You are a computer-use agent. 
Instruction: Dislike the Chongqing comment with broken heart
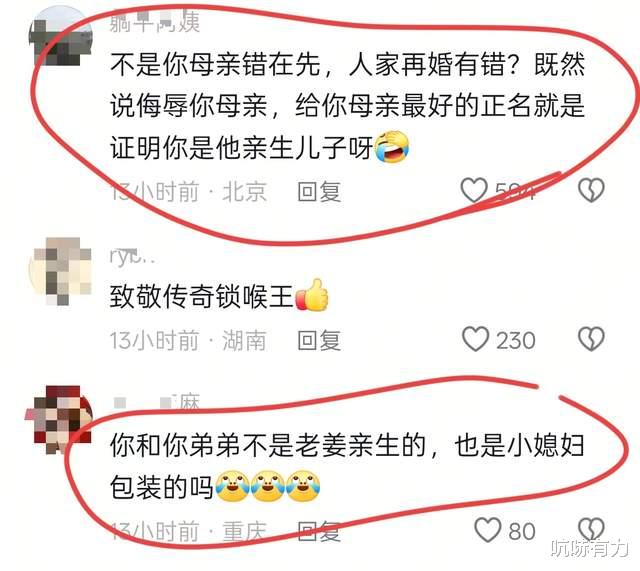tap(591, 530)
